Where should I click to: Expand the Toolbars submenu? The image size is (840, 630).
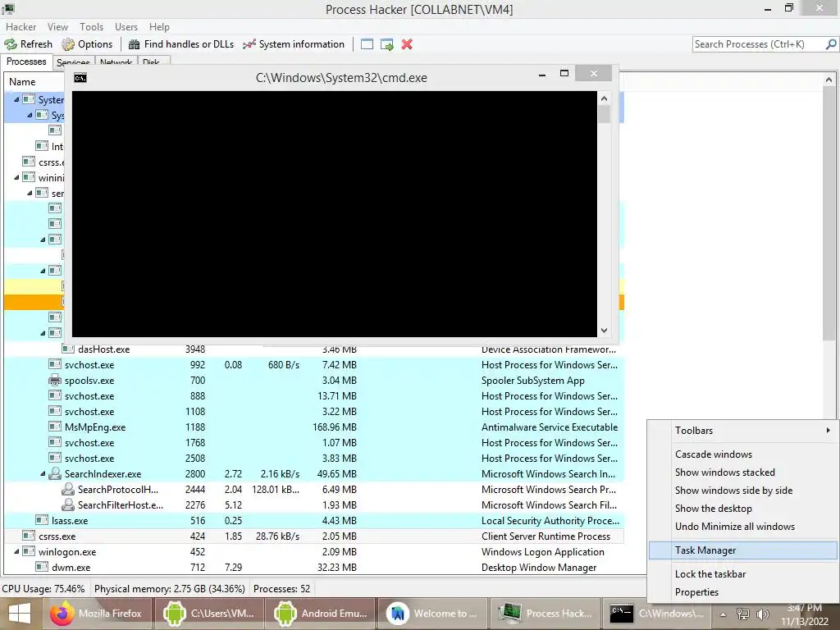pos(743,430)
